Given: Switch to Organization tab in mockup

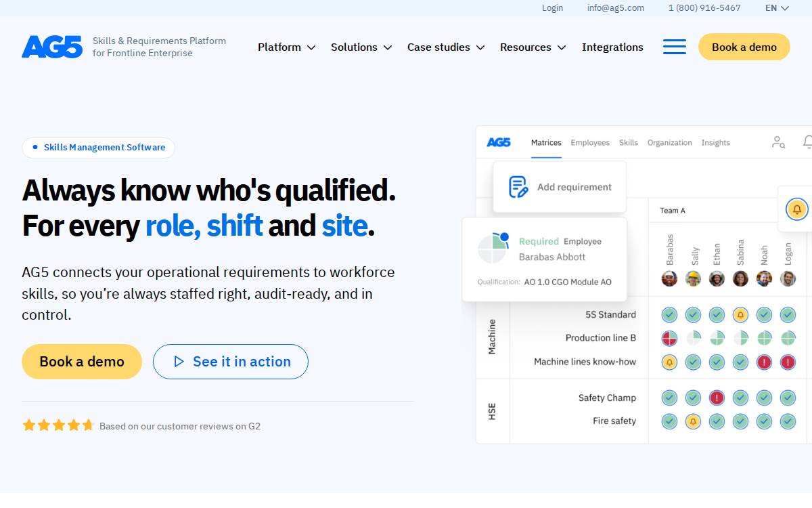Looking at the screenshot, I should point(669,142).
